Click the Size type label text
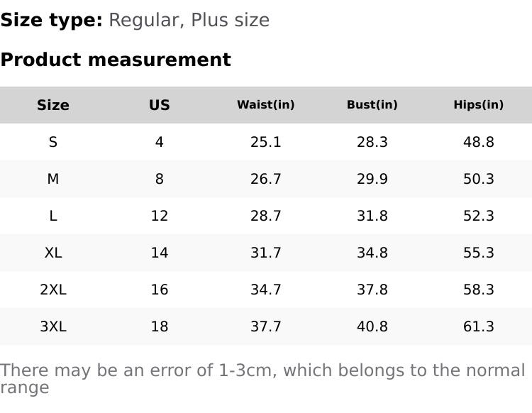 [x=52, y=20]
